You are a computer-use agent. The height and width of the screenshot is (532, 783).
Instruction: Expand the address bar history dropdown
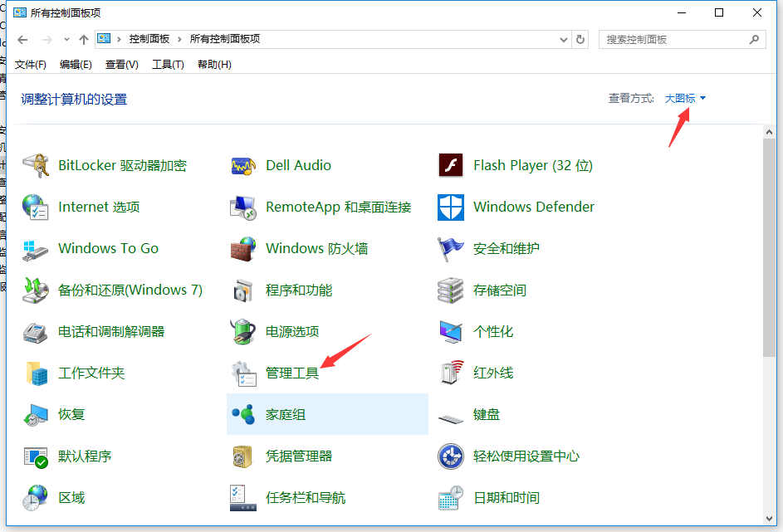click(564, 40)
